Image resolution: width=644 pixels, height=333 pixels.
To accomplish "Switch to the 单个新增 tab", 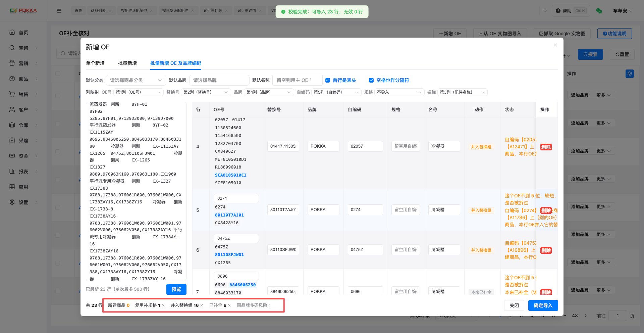I will (95, 63).
